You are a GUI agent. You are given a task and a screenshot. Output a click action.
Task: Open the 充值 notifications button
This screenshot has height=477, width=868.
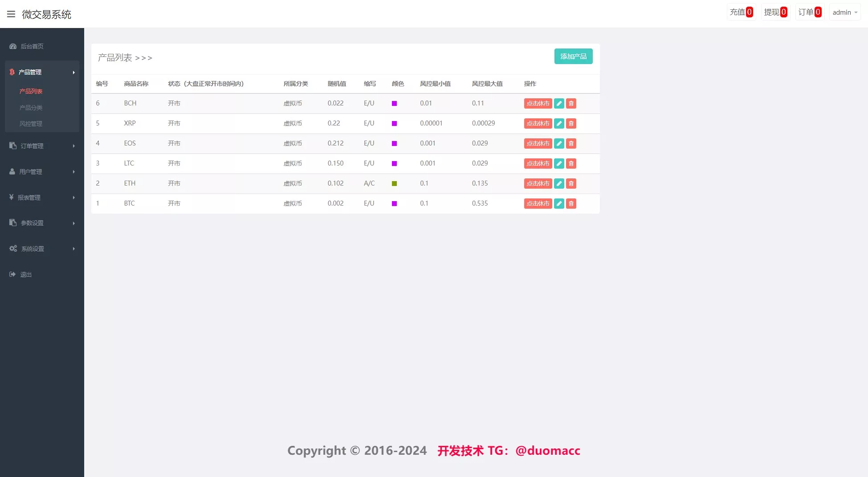(x=741, y=12)
